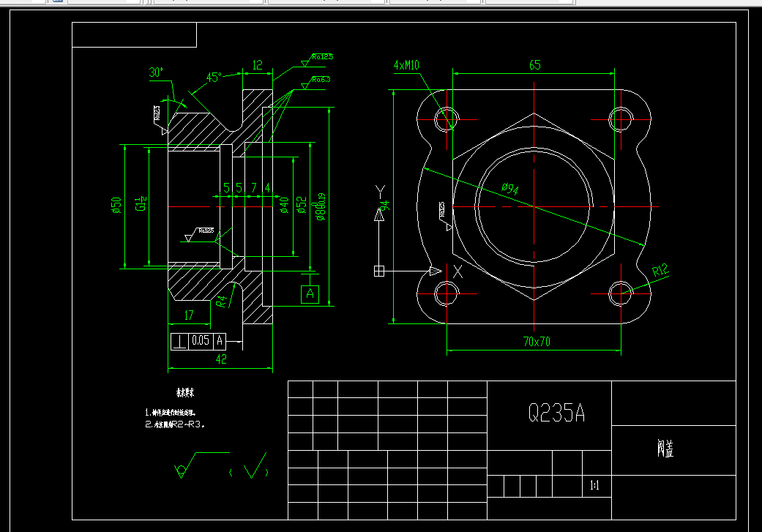
Task: Select the circled surface roughness symbol at the bottom
Action: pyautogui.click(x=201, y=465)
